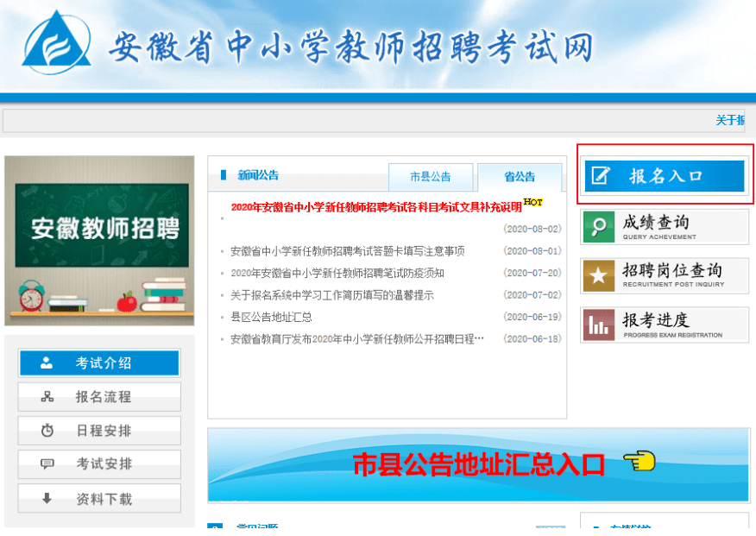This screenshot has width=756, height=536.
Task: Click the date (2020-06-19)
Action: point(532,317)
